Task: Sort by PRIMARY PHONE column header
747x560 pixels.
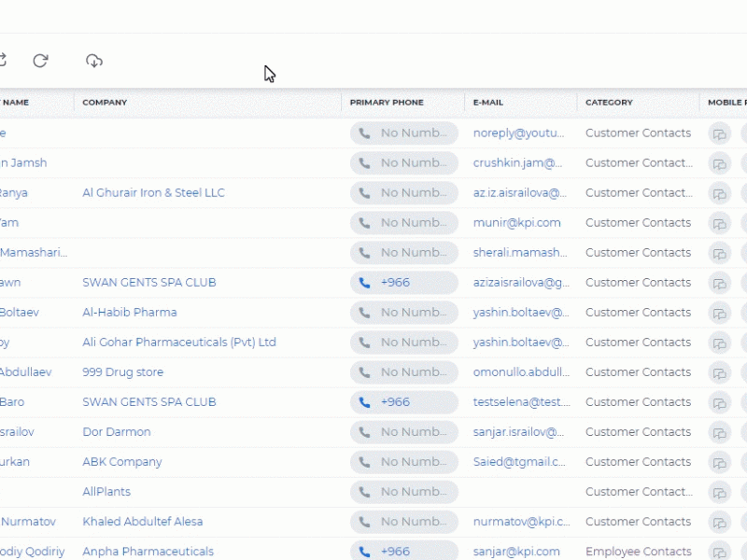Action: [387, 103]
